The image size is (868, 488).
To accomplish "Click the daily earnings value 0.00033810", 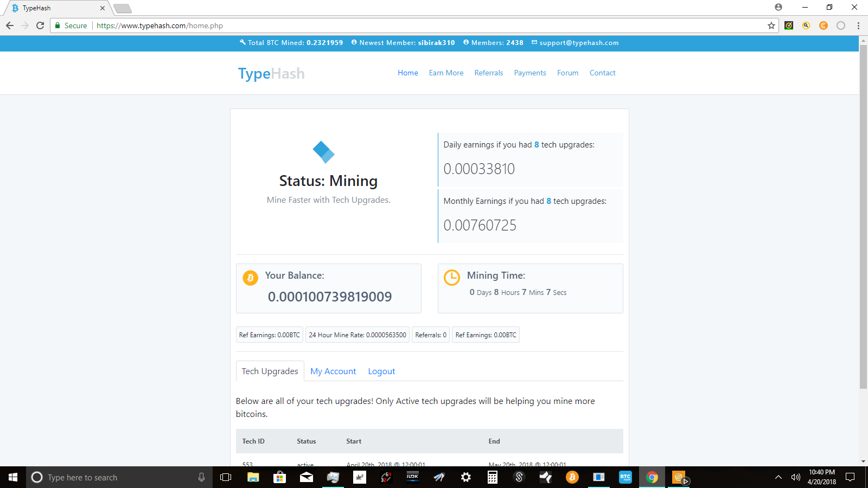I will tap(479, 169).
